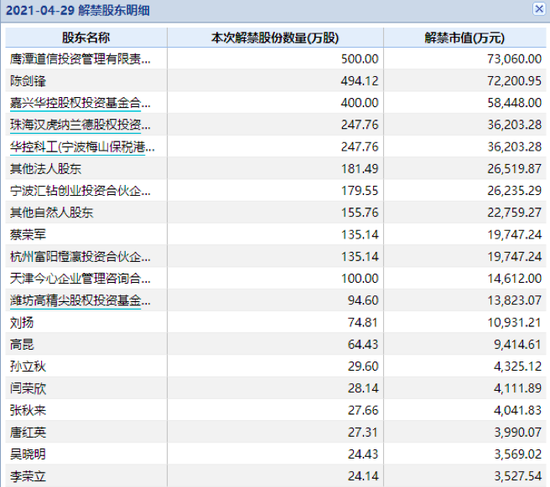This screenshot has height=487, width=550.
Task: Click share count 74.81
Action: tap(363, 322)
